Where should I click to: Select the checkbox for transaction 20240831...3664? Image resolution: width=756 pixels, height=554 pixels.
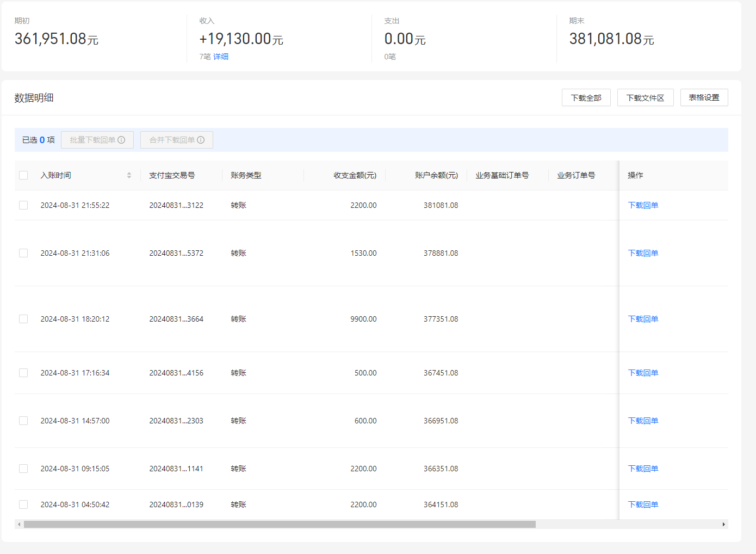23,319
